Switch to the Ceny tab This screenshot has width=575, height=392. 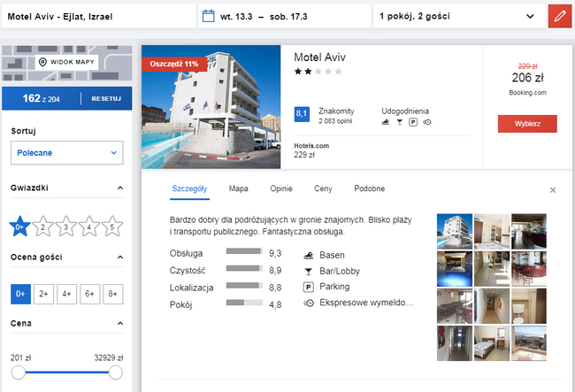click(323, 188)
